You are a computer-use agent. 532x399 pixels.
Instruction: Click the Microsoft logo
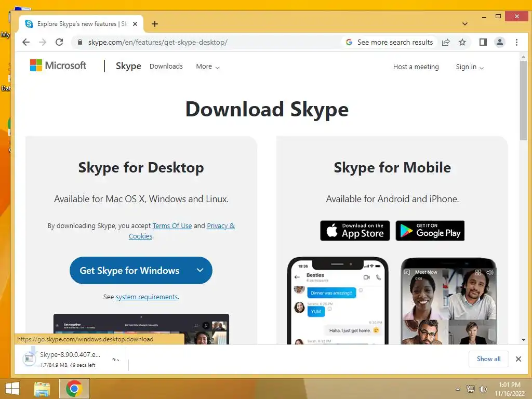pyautogui.click(x=58, y=65)
